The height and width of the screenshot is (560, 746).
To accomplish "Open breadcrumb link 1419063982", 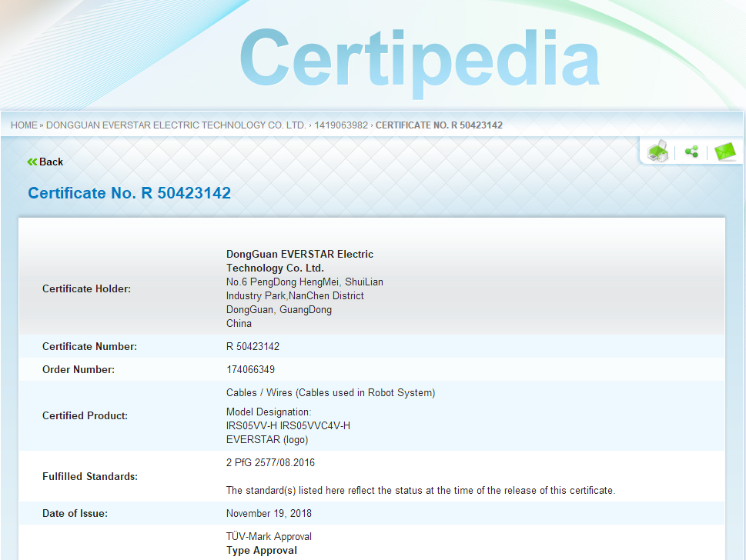I will 341,125.
